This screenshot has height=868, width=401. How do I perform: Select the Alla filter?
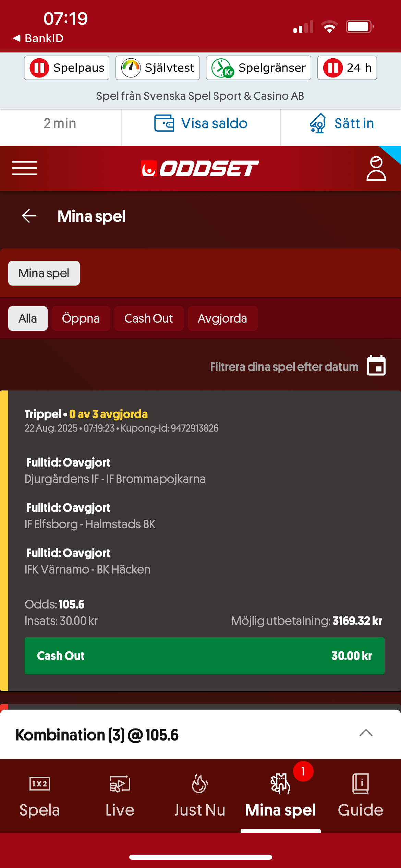tap(28, 318)
